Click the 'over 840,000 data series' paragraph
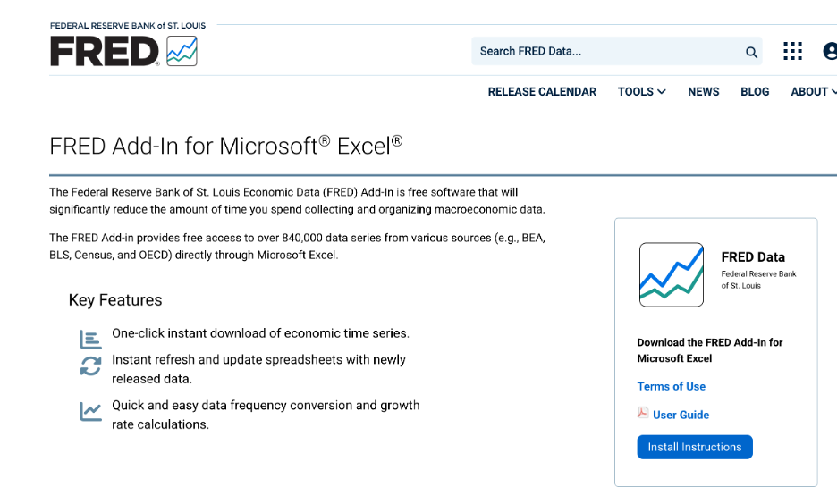The width and height of the screenshot is (837, 504). 297,247
